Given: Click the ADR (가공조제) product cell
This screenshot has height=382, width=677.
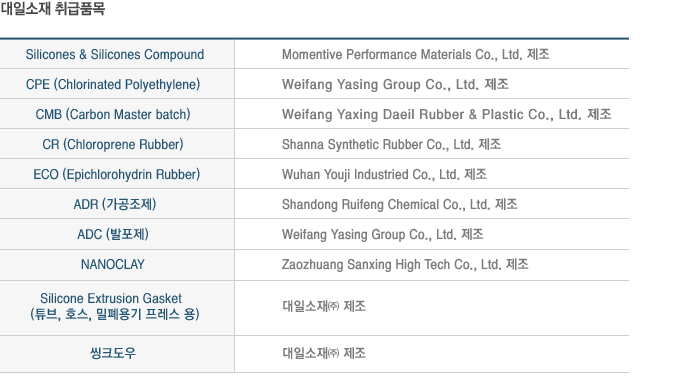Looking at the screenshot, I should (115, 204).
